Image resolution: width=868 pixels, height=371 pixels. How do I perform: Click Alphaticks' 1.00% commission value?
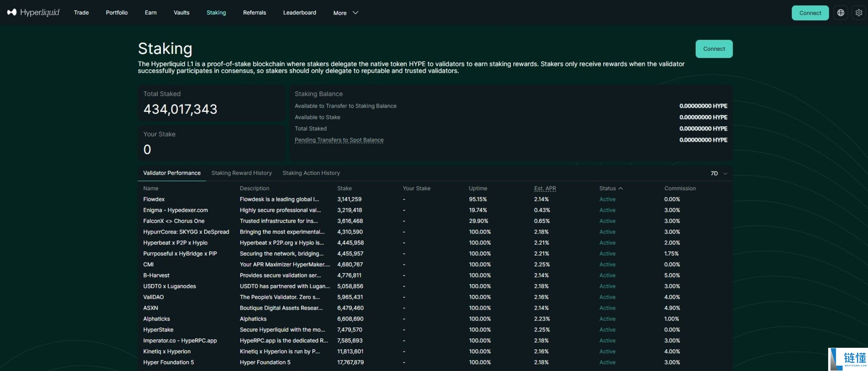(x=671, y=319)
